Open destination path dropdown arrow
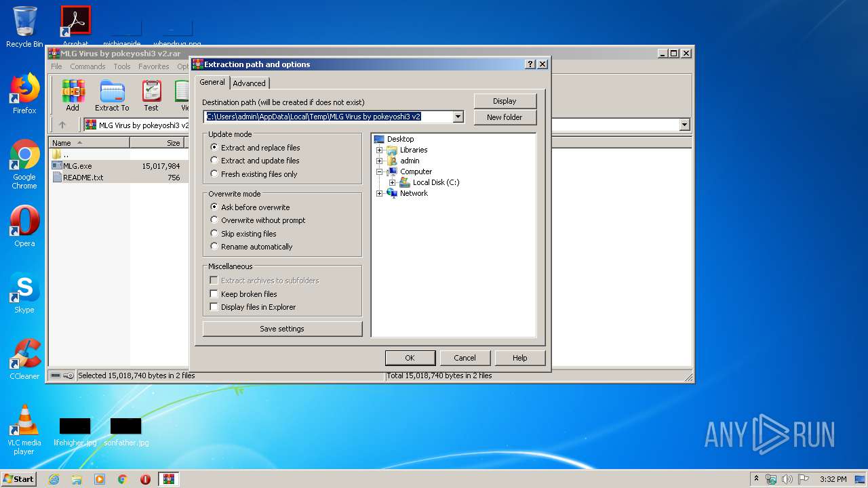The height and width of the screenshot is (488, 868). click(458, 117)
